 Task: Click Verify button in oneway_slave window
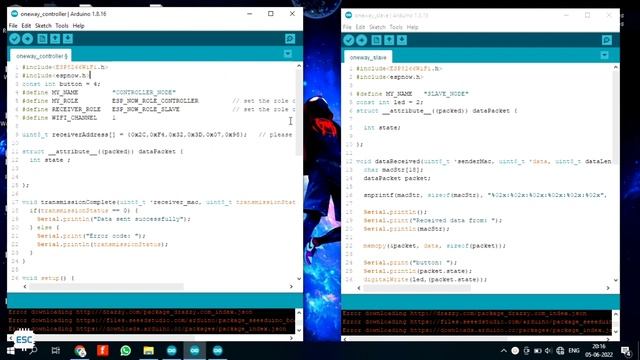tap(349, 40)
